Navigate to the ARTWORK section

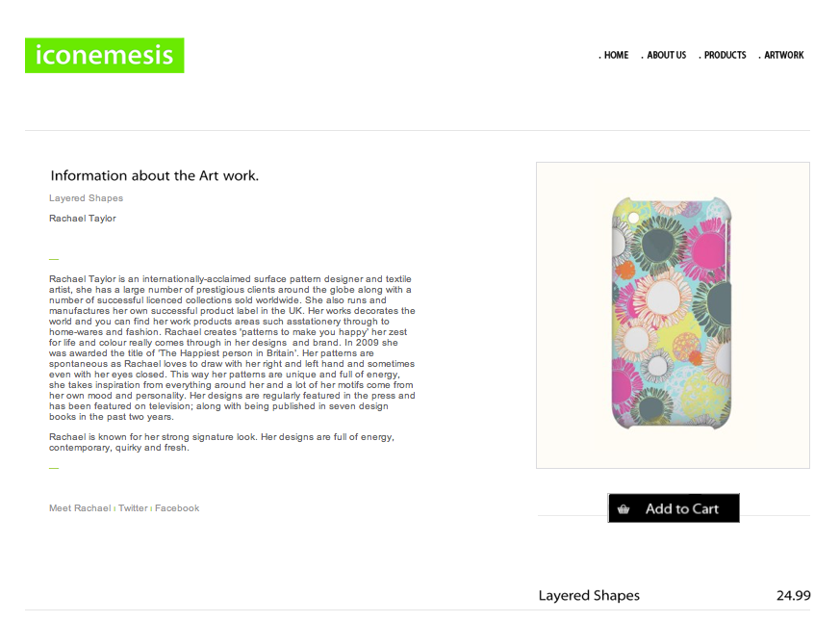pyautogui.click(x=781, y=55)
